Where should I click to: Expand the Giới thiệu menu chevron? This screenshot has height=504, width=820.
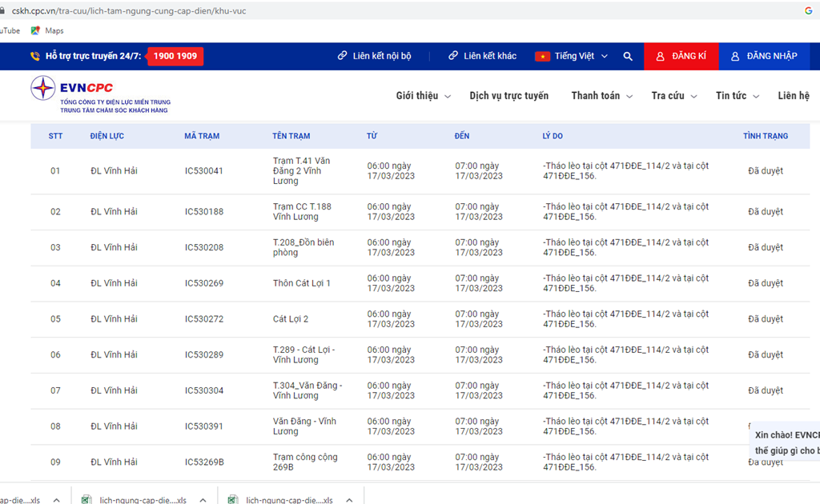[448, 97]
